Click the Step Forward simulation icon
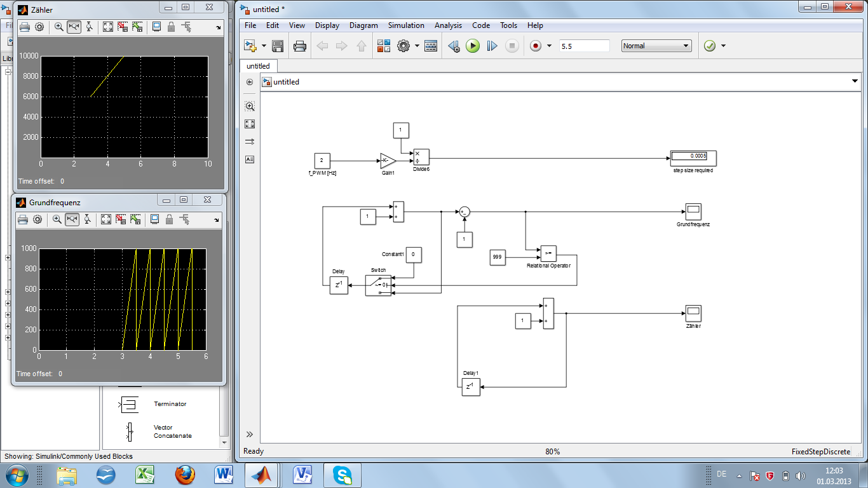 pos(492,46)
